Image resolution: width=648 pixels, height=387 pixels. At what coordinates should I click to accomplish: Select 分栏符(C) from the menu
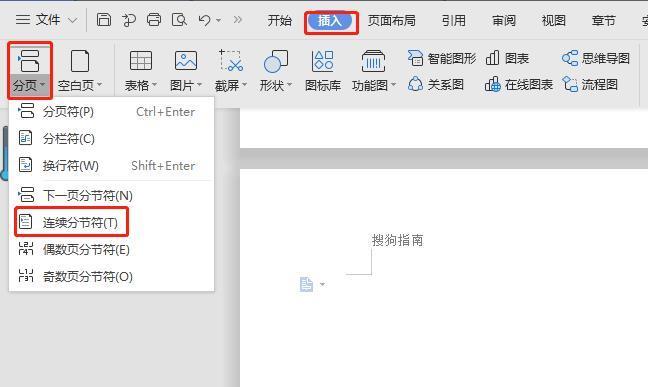pyautogui.click(x=112, y=139)
